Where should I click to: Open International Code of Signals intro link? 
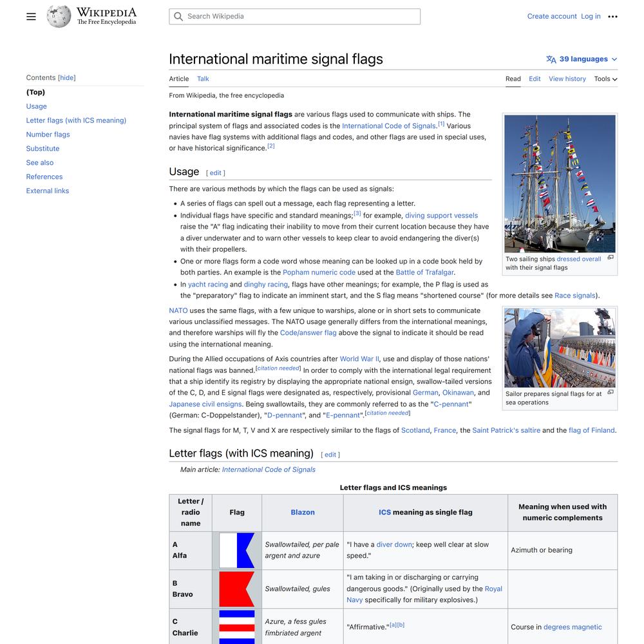(388, 126)
